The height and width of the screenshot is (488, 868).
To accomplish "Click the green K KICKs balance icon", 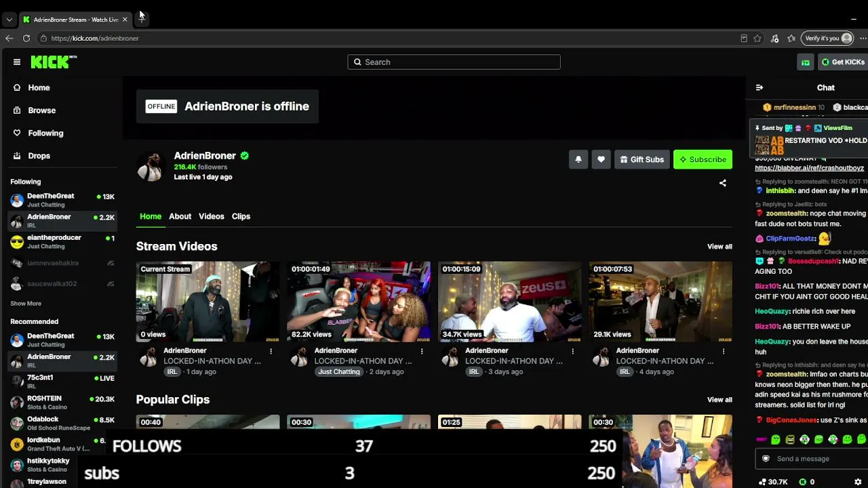I will tap(802, 482).
